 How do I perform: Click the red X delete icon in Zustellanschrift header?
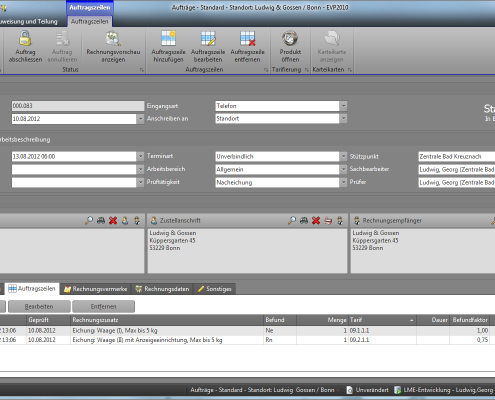coord(316,220)
